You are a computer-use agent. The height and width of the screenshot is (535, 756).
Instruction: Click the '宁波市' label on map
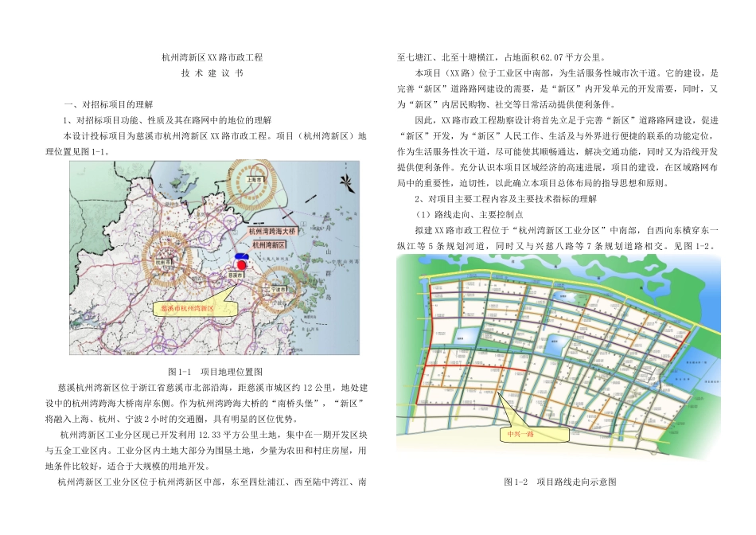[277, 290]
